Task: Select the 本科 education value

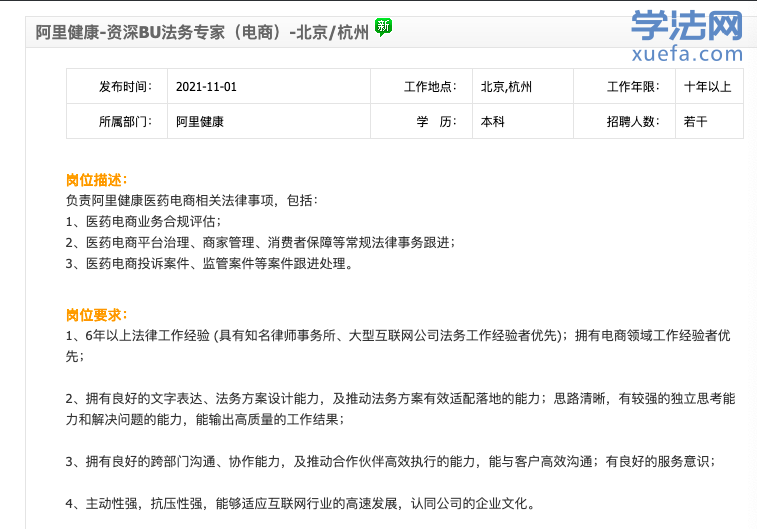Action: 492,122
